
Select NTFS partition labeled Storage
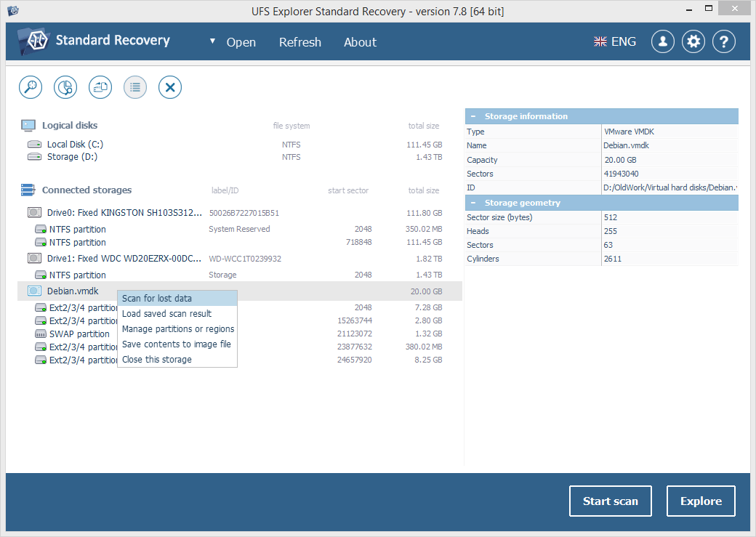(239, 275)
